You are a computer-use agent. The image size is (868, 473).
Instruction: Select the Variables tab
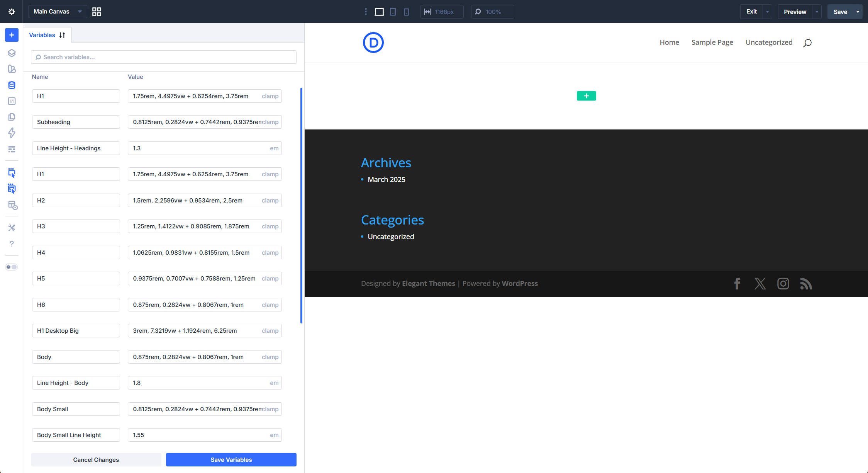[x=42, y=35]
